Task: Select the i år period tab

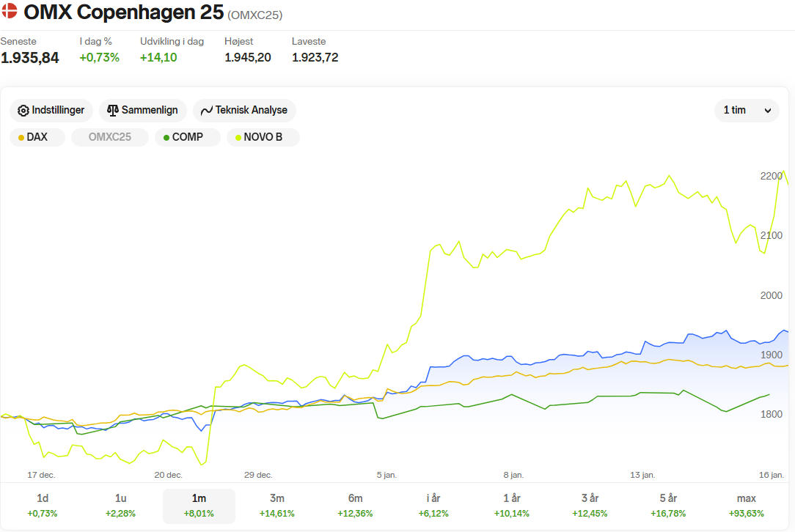Action: [x=433, y=506]
